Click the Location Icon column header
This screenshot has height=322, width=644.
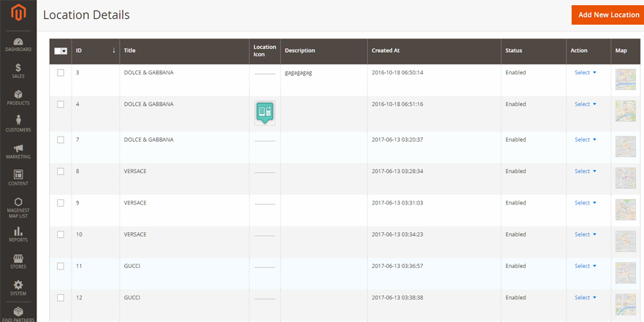pyautogui.click(x=264, y=50)
